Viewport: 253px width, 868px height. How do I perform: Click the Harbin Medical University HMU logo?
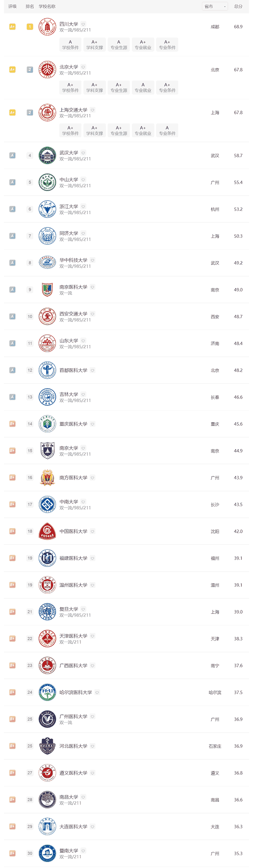pos(47,693)
